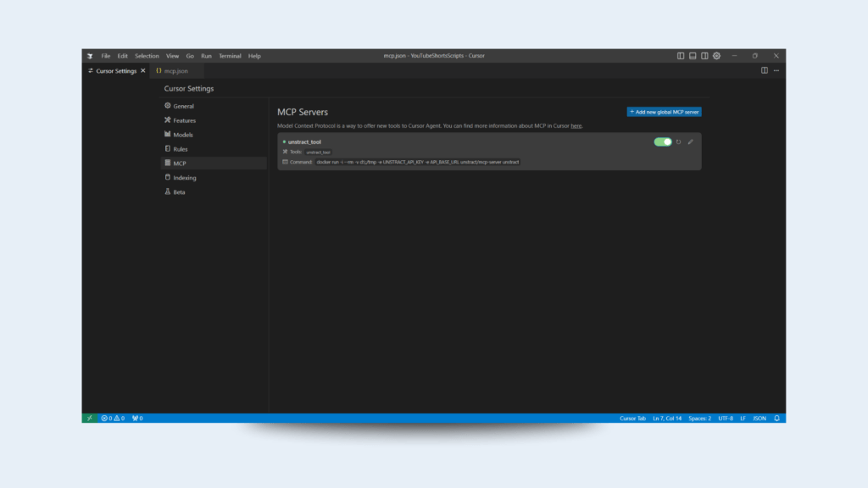Open the UTF-8 encoding selector
Image resolution: width=868 pixels, height=488 pixels.
pos(726,418)
